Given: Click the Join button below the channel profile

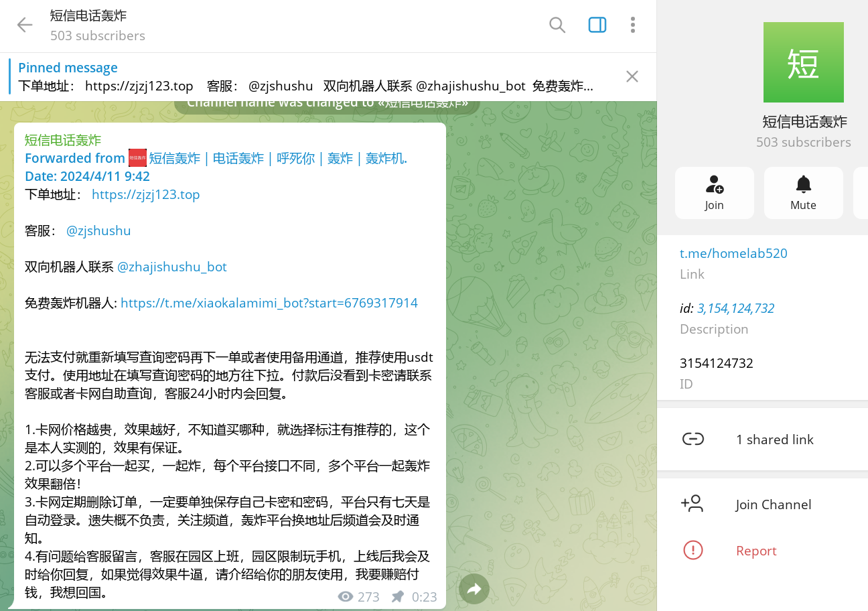Looking at the screenshot, I should click(714, 192).
